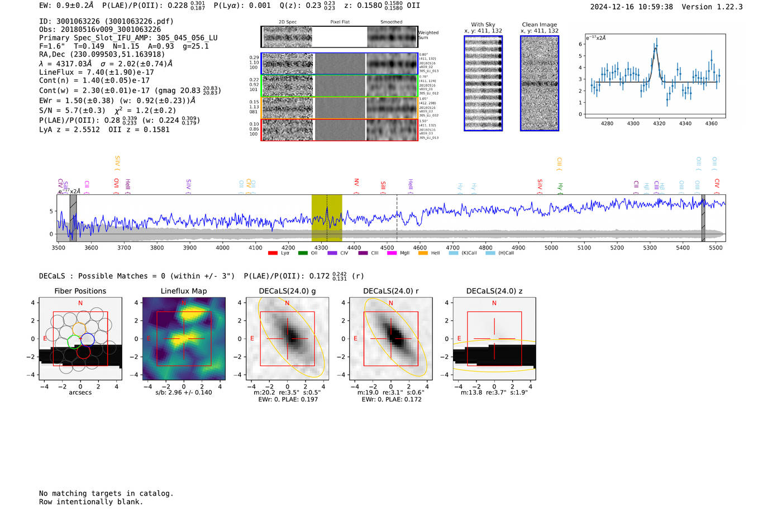
Task: Click the red fiber circle in Fiber Positions
Action: [84, 352]
